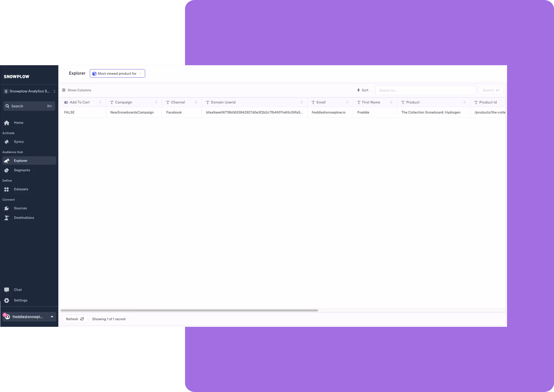Sort by the Campaign column arrows
The height and width of the screenshot is (392, 554).
(x=156, y=102)
